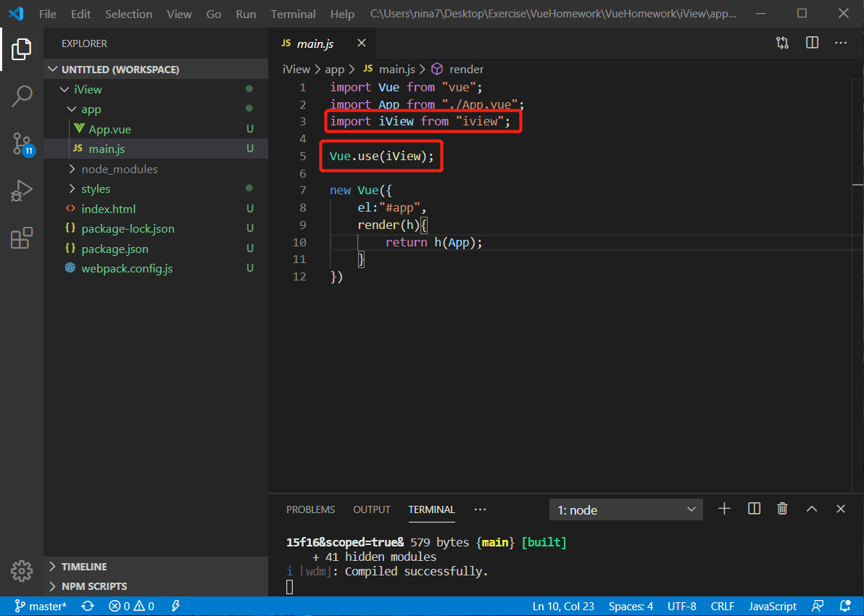Click the lightning bolt status icon

(176, 606)
